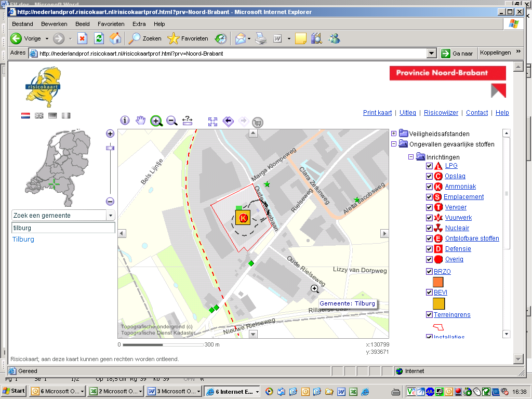This screenshot has height=399, width=532.
Task: Uncheck the Ammoniak layer checkbox
Action: (429, 187)
